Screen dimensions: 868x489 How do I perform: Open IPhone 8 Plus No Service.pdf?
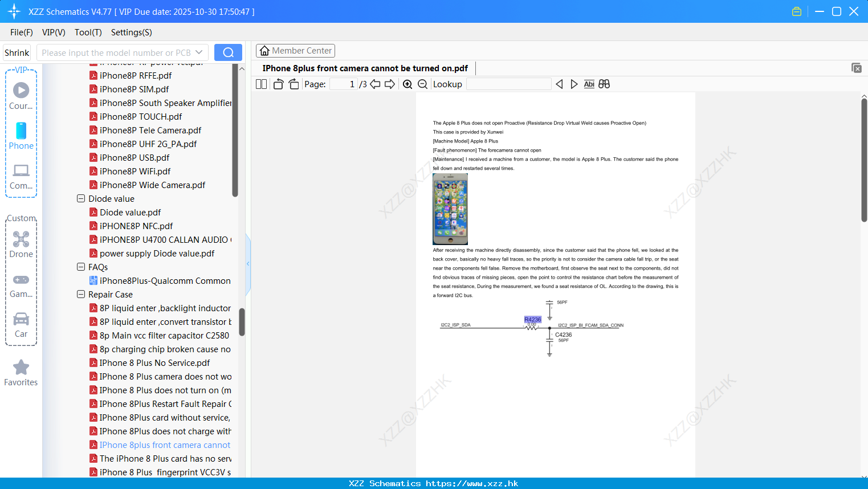pos(154,363)
